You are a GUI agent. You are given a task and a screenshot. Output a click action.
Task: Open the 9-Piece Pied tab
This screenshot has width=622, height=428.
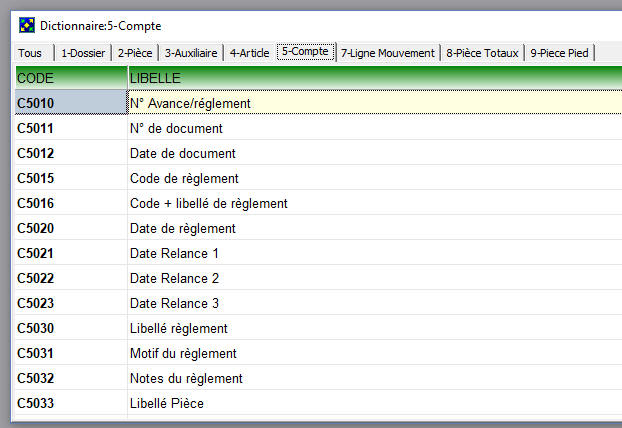tap(559, 53)
